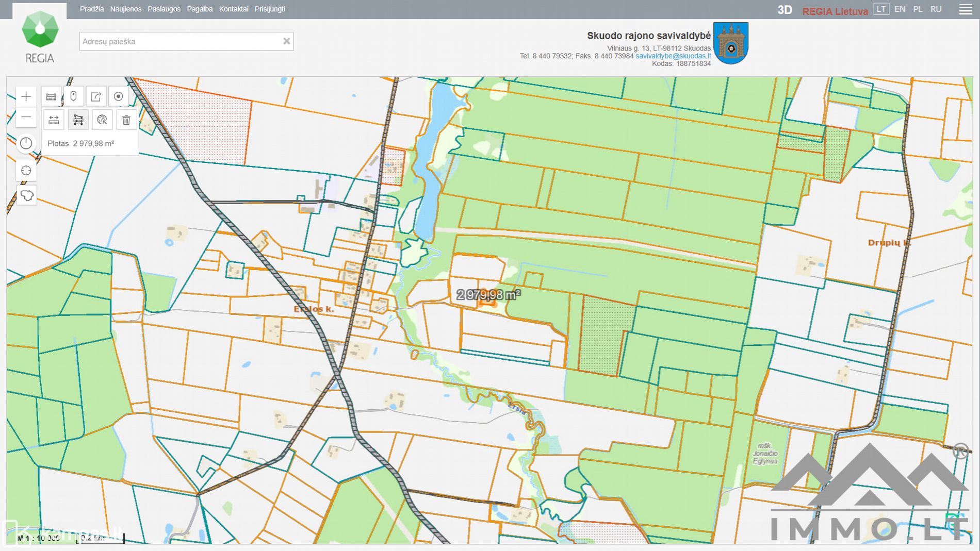Image resolution: width=980 pixels, height=551 pixels.
Task: Click the share map export icon
Action: [x=96, y=96]
